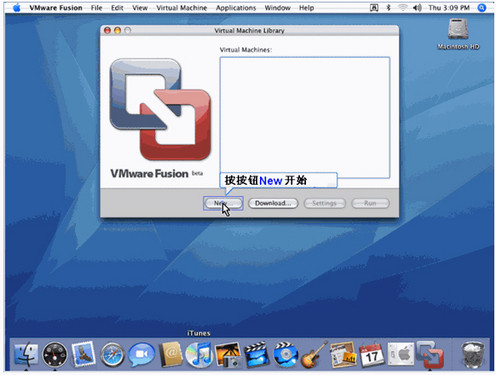The width and height of the screenshot is (496, 375).
Task: Click the Bluetooth menu bar icon
Action: [389, 8]
